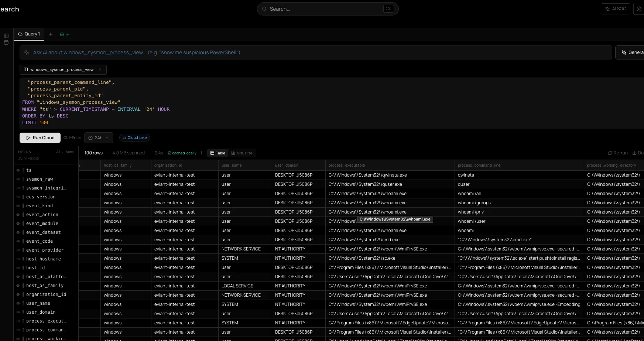Click the qwinsta.exe executable cell

[x=390, y=175]
